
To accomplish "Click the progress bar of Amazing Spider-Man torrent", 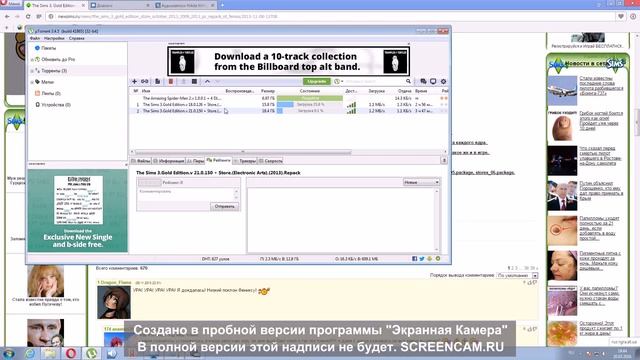I will (x=310, y=98).
